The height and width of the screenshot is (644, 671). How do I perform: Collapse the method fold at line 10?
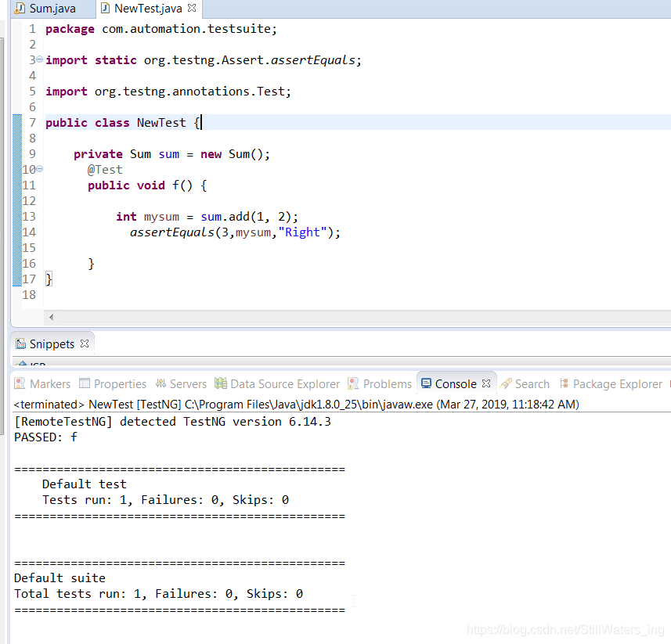(x=39, y=169)
